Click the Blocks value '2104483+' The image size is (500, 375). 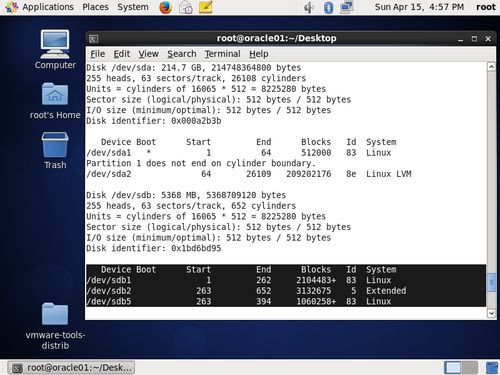(x=316, y=280)
